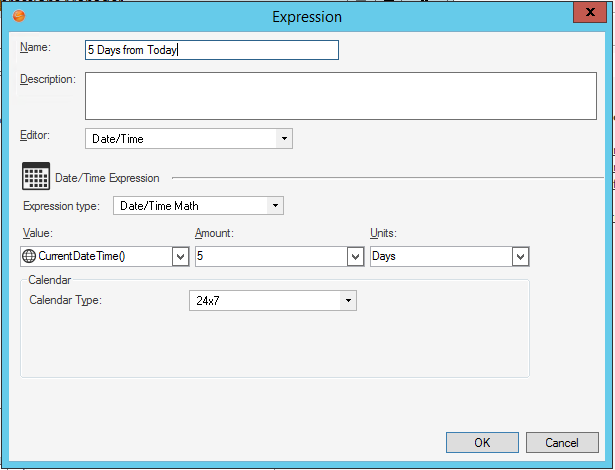Expand the Expression type dropdown
This screenshot has height=470, width=615.
[x=275, y=206]
